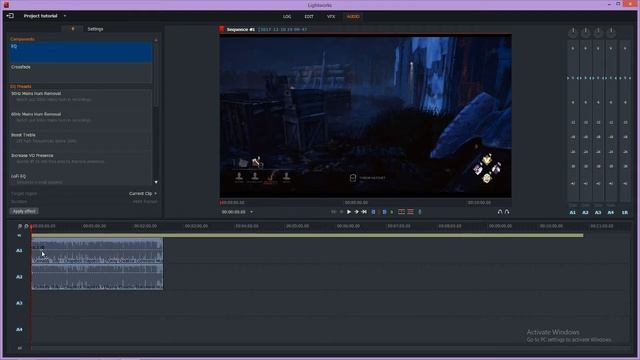Click the Lightworks app icon in title bar
640x360 pixels.
(6, 4)
